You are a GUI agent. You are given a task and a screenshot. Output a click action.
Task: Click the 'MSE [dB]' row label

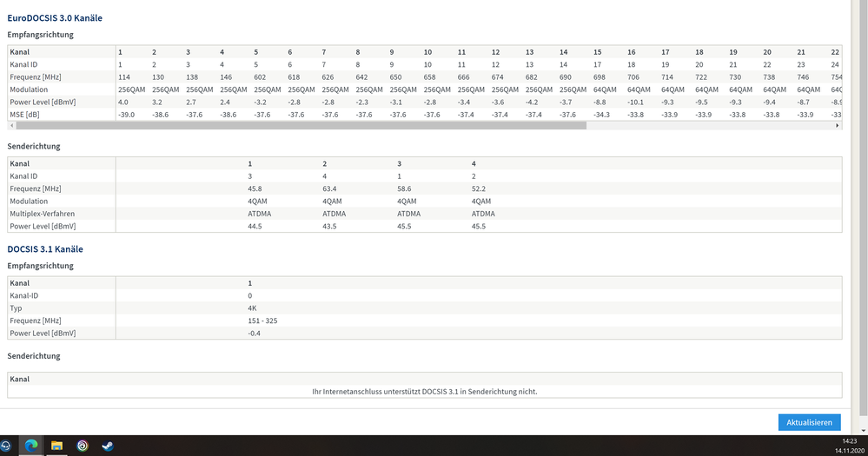pyautogui.click(x=24, y=115)
